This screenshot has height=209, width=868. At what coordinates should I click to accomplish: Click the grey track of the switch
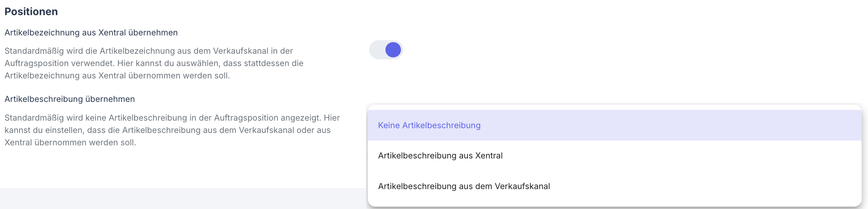pyautogui.click(x=377, y=50)
